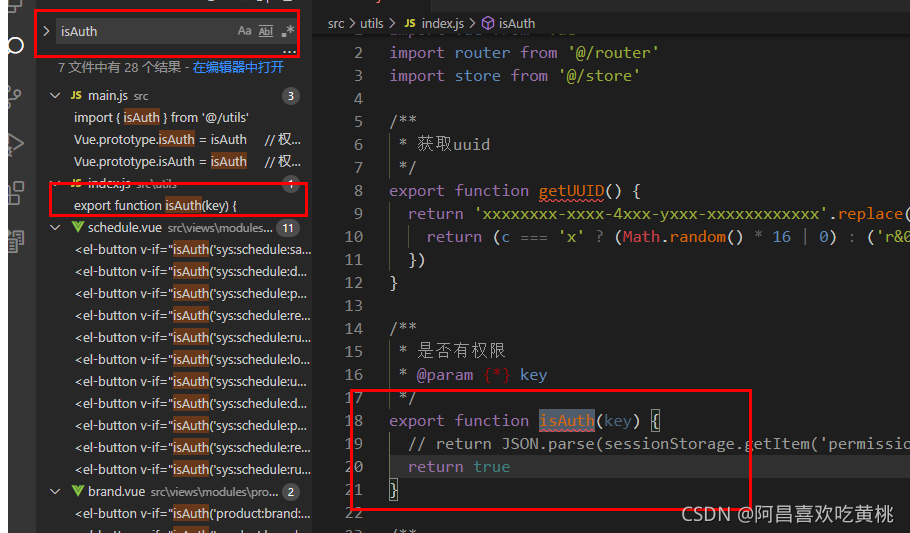The height and width of the screenshot is (533, 910).
Task: Collapse the main.js result group
Action: (x=55, y=95)
